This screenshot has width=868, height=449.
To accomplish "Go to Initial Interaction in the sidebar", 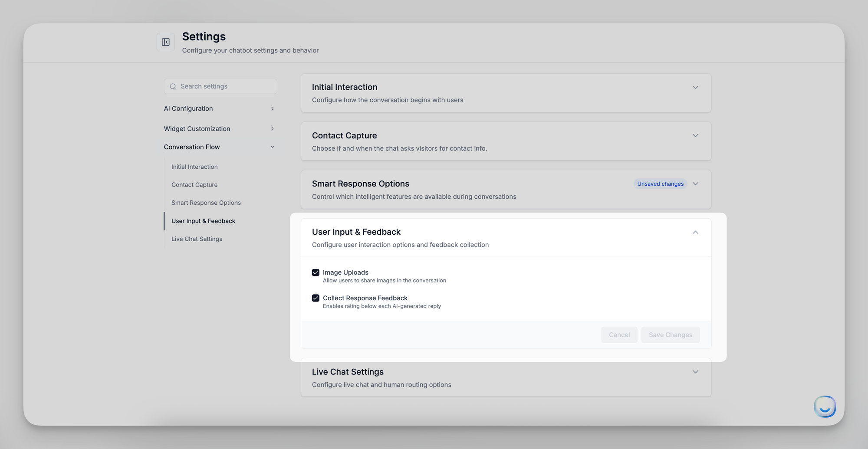I will point(194,167).
